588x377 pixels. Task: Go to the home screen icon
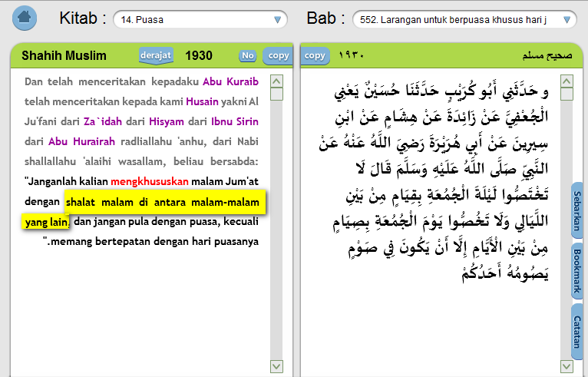coord(25,18)
